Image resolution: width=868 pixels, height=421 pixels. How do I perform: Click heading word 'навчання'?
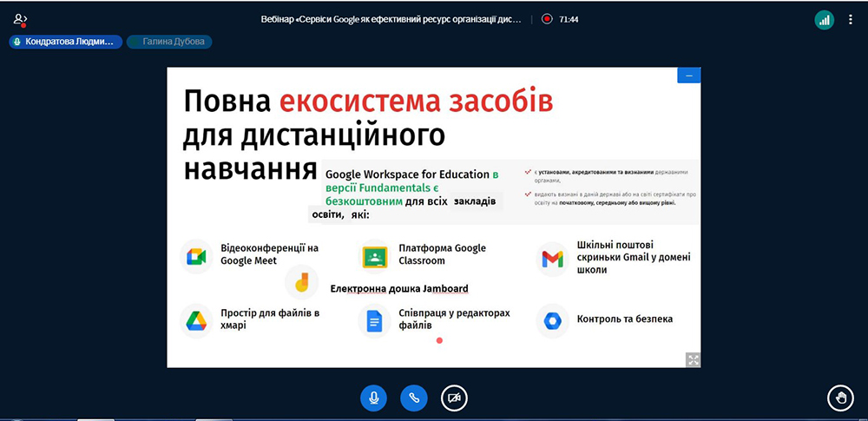pyautogui.click(x=250, y=169)
